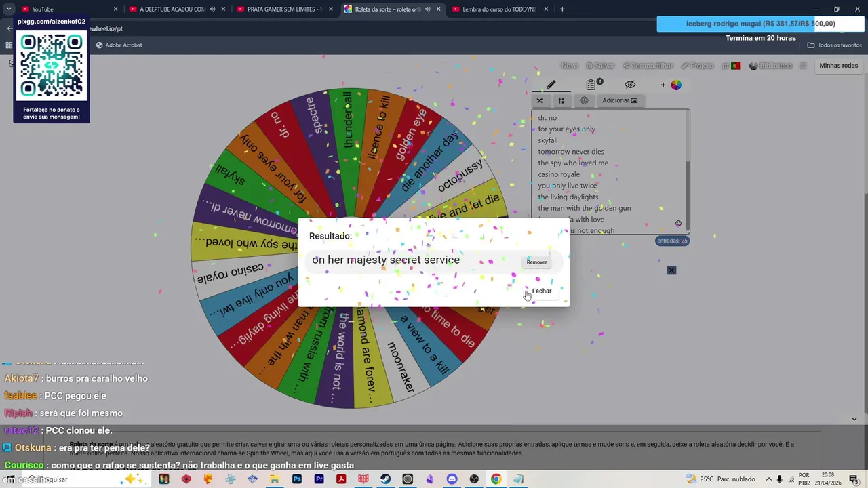Click 'casino royale' entry in list
Viewport: 868px width, 488px height.
click(559, 174)
